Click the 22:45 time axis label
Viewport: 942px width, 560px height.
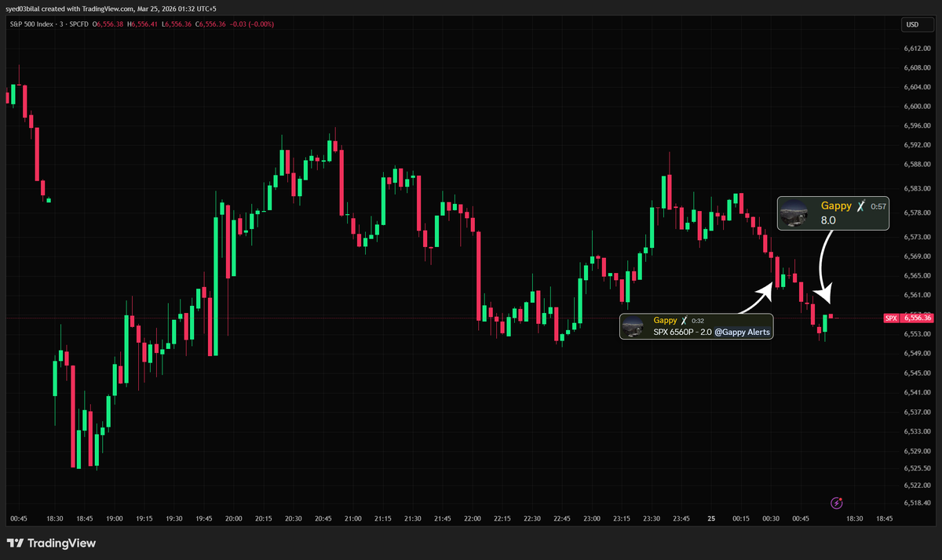tap(562, 518)
